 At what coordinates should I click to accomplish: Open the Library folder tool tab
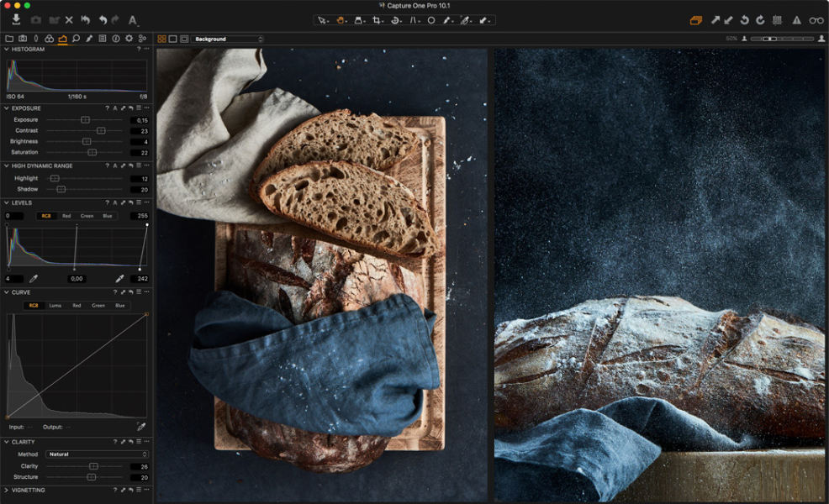coord(8,39)
